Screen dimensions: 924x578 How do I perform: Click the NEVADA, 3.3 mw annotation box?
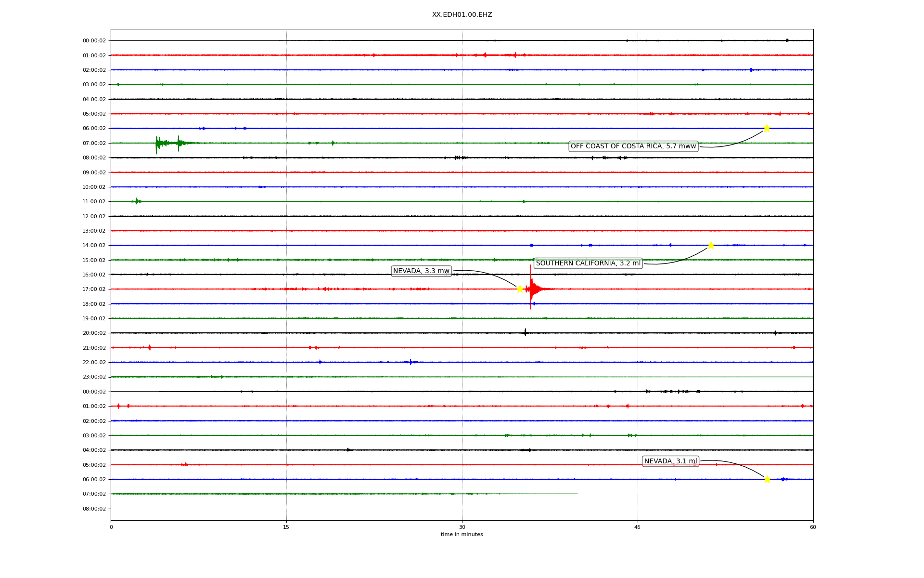point(421,271)
